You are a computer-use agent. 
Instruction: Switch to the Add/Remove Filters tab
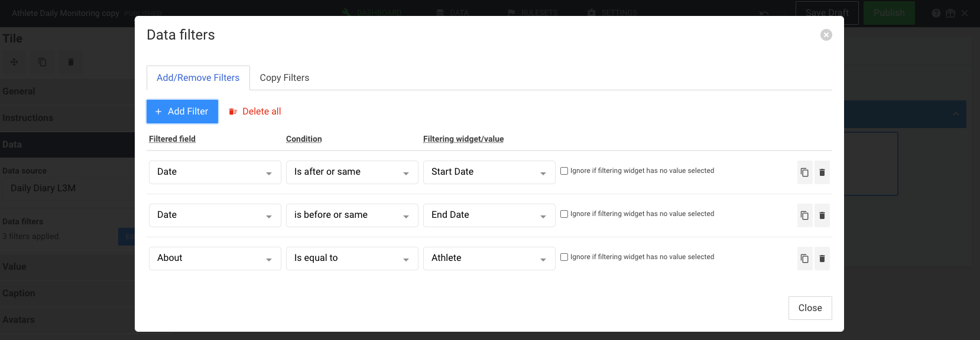pos(198,78)
